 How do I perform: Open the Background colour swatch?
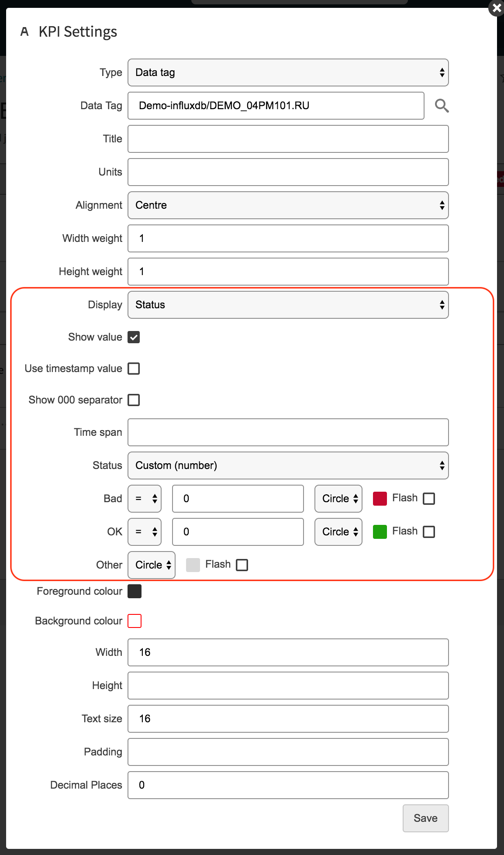(135, 621)
